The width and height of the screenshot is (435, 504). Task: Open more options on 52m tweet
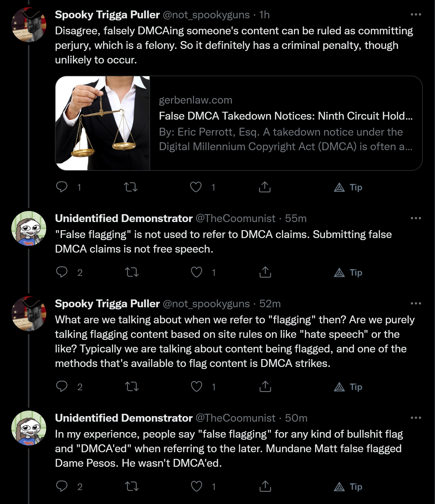[416, 304]
